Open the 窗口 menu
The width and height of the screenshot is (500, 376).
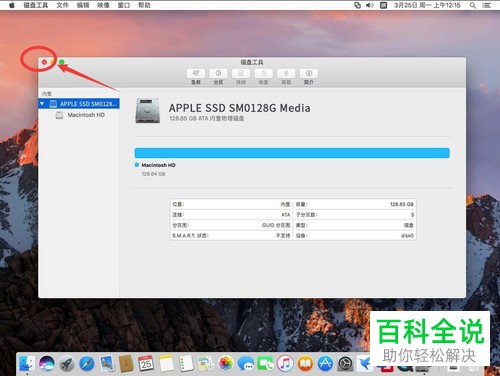pos(124,5)
